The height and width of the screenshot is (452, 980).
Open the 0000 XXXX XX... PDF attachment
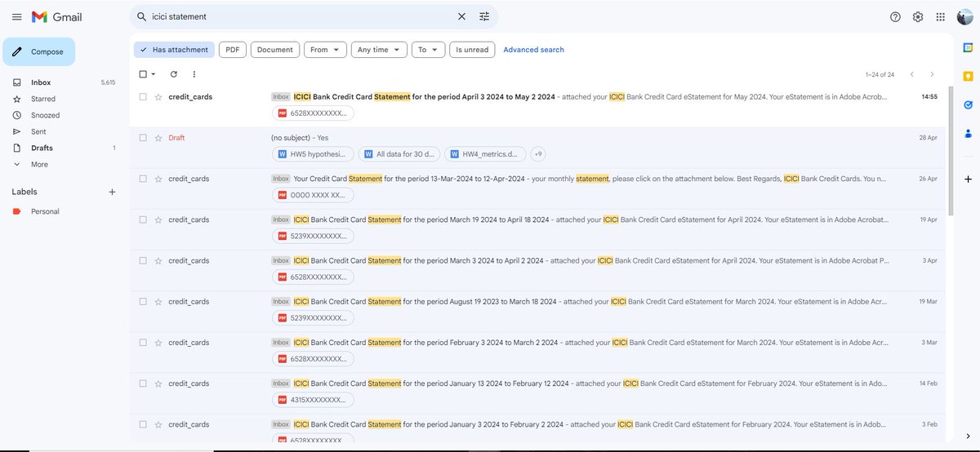point(313,195)
